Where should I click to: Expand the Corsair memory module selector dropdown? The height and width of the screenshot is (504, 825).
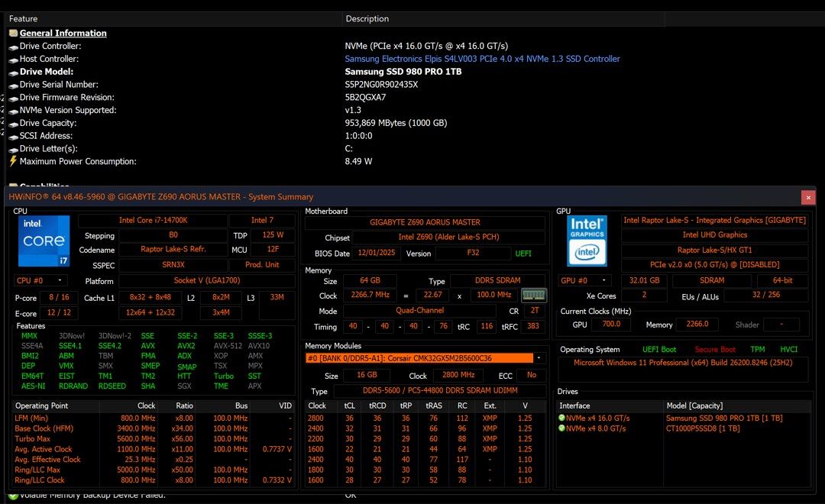tap(539, 357)
